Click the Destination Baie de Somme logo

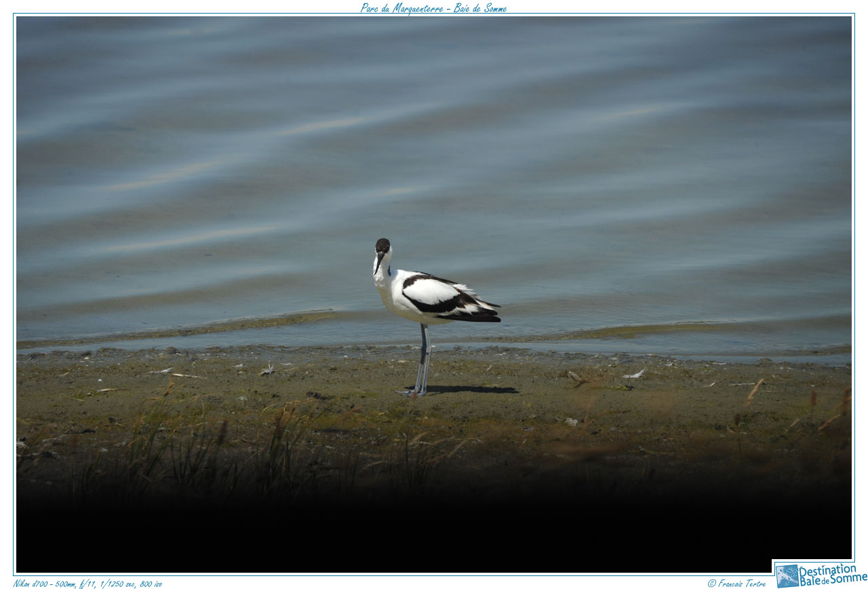point(821,575)
